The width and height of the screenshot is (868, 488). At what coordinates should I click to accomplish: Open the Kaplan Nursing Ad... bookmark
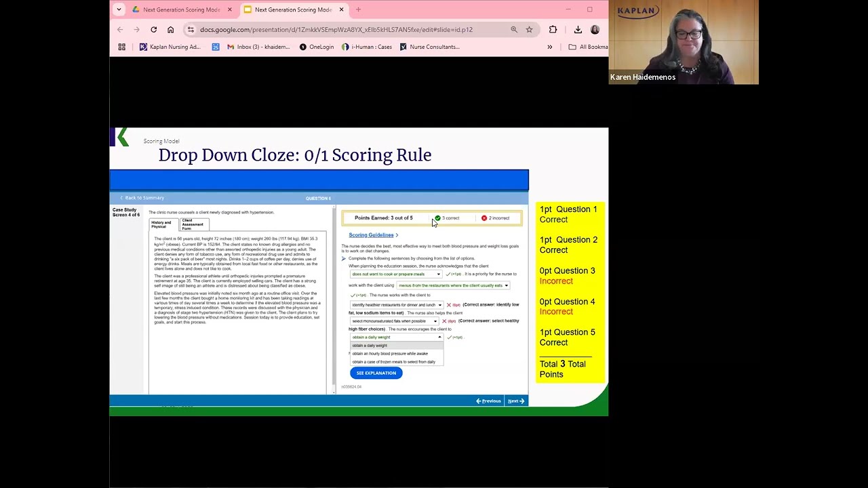tap(170, 47)
